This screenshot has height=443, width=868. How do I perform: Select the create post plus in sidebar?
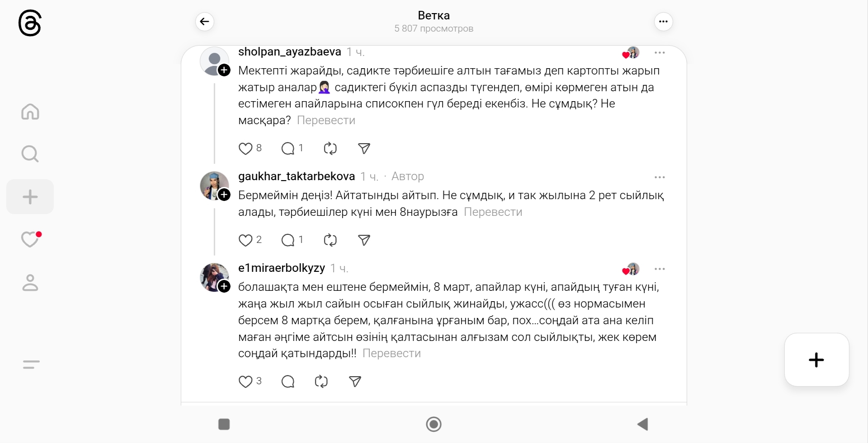pos(30,197)
